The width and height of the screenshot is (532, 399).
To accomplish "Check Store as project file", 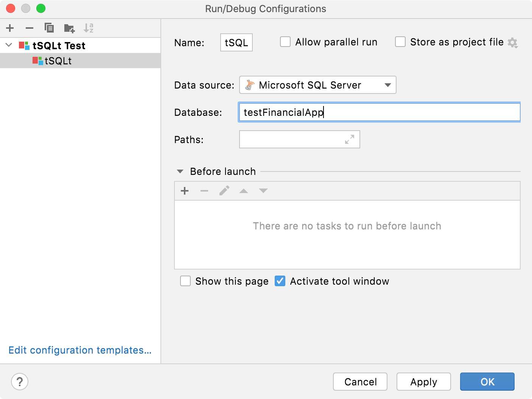I will [x=400, y=42].
